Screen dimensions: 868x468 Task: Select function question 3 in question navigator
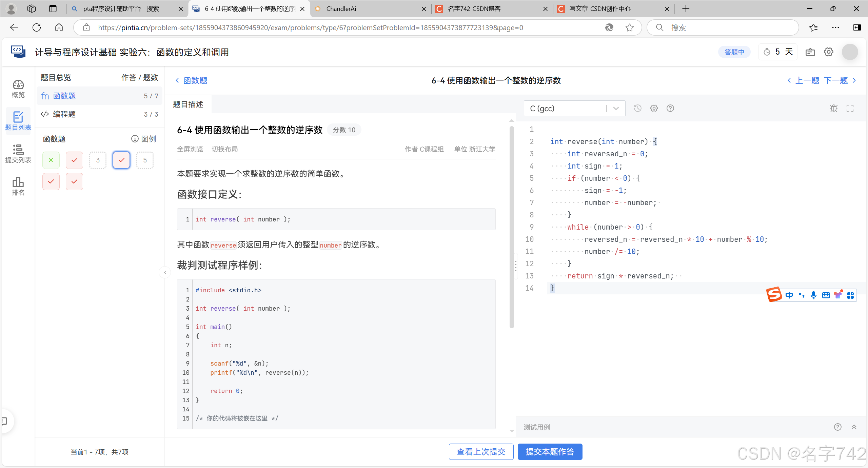click(98, 160)
